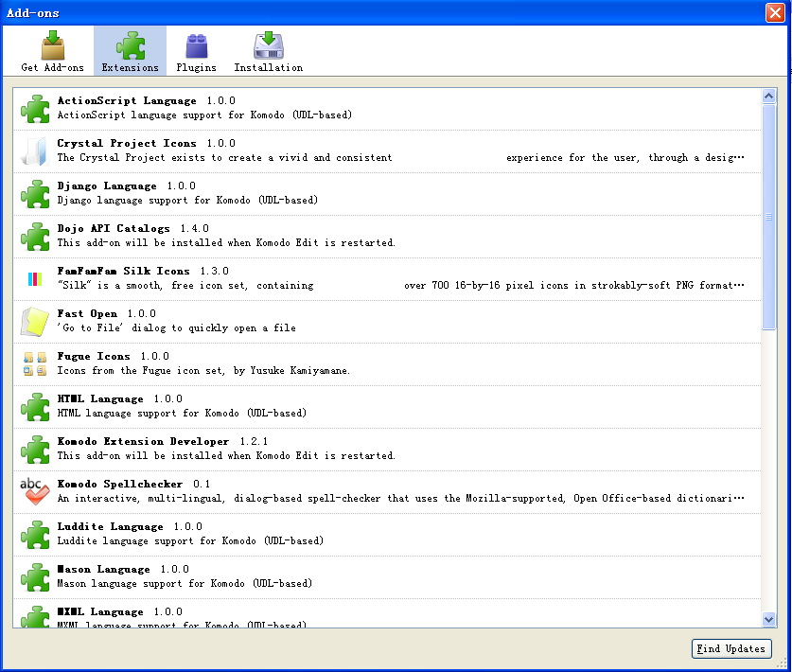Viewport: 792px width, 672px height.
Task: Close the Add-ons window
Action: click(775, 11)
